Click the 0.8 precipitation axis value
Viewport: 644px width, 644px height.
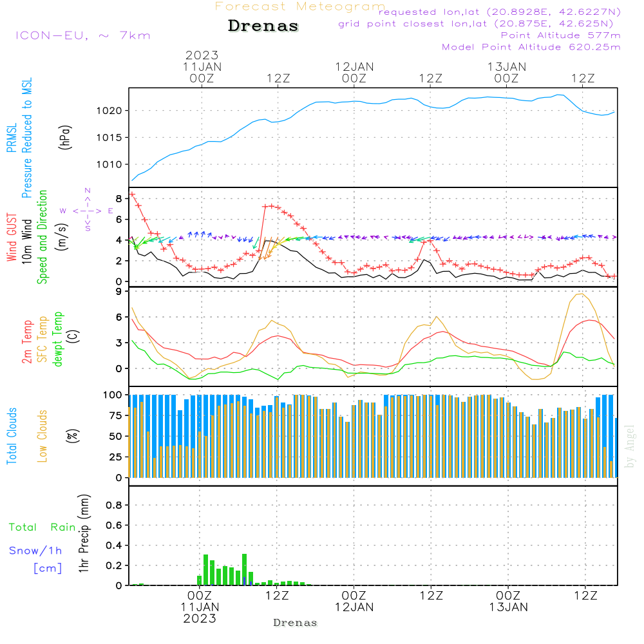(114, 505)
